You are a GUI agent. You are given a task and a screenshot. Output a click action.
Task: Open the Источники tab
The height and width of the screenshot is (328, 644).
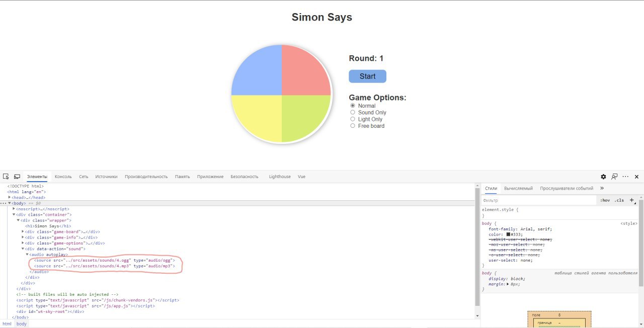[106, 177]
